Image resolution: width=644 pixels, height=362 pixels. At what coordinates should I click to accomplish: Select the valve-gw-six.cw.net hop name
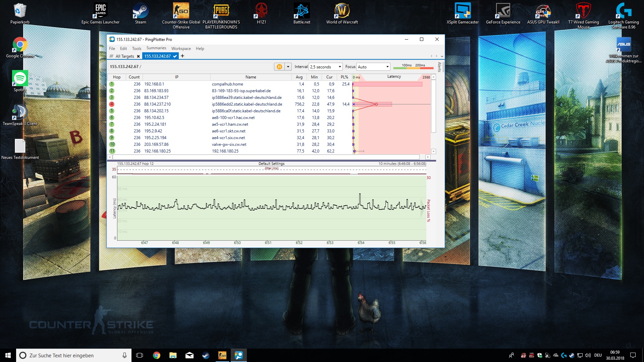(x=229, y=144)
